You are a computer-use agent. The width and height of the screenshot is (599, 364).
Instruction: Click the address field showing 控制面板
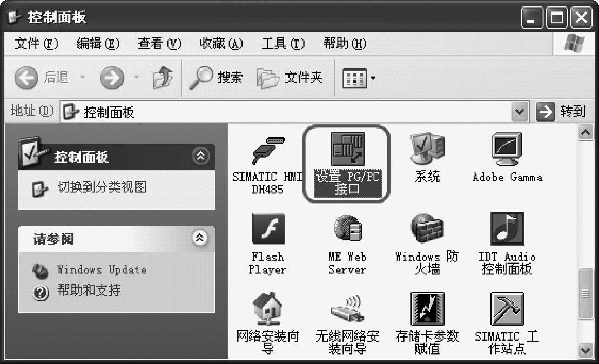point(294,112)
